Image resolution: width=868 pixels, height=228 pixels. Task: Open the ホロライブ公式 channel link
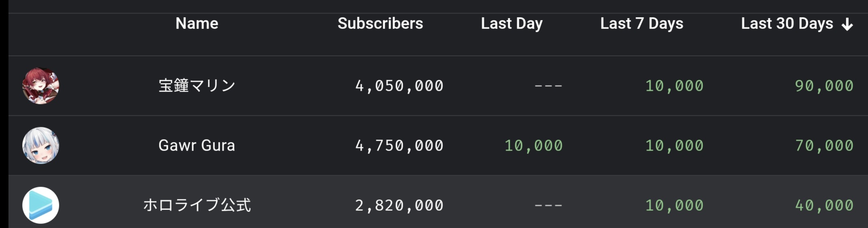point(196,205)
